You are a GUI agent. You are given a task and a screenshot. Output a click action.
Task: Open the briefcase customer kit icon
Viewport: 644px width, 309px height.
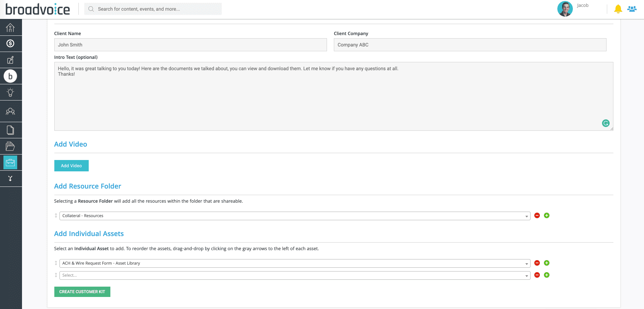tap(10, 162)
